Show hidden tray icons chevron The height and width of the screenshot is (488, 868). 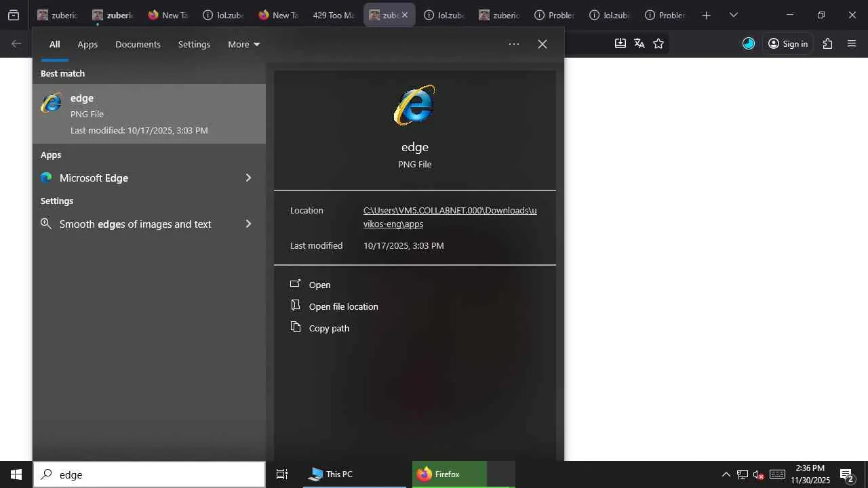726,474
